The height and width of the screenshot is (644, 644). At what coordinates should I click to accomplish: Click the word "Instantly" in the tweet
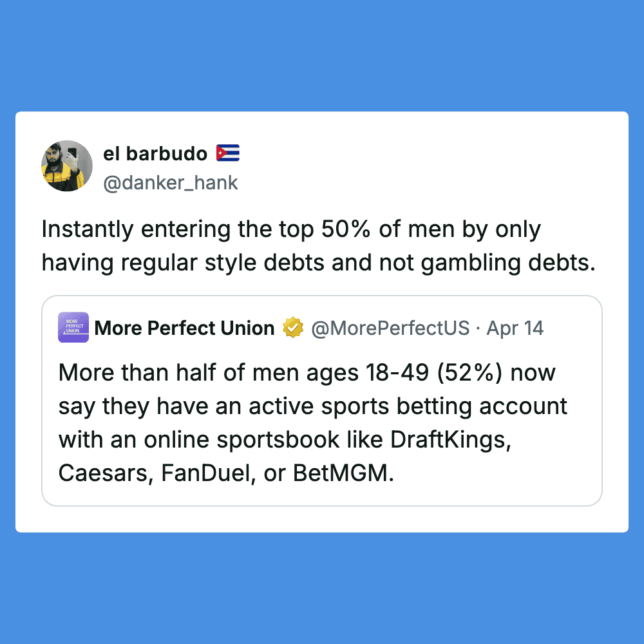(x=88, y=230)
